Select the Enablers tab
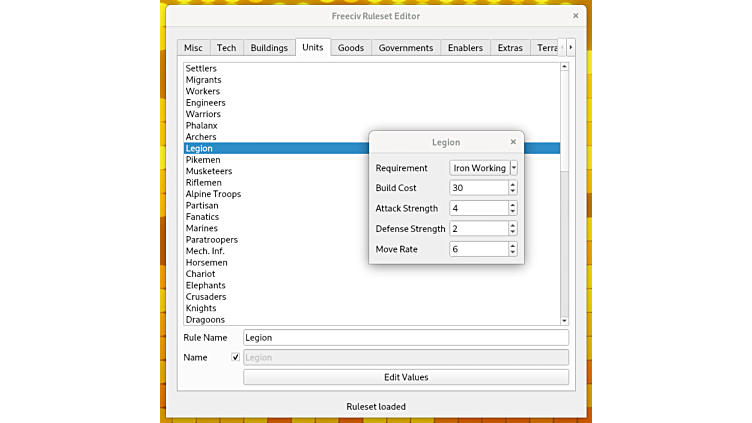Image resolution: width=752 pixels, height=423 pixels. click(465, 48)
